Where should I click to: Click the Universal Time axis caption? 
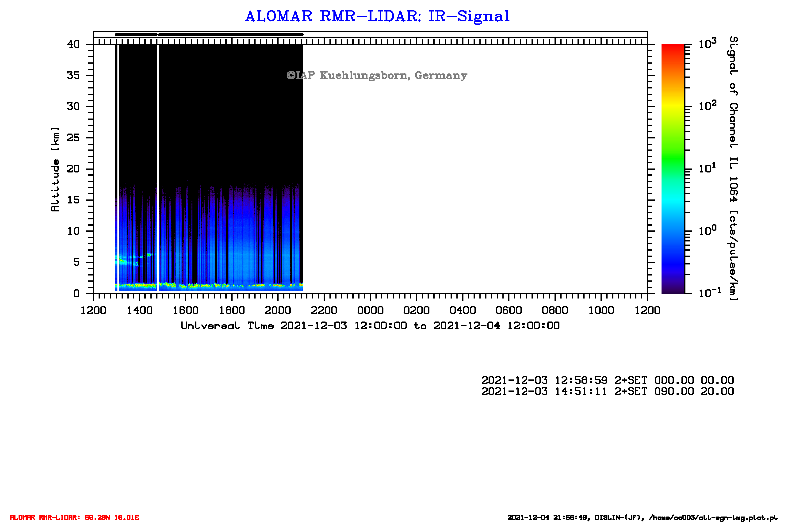[370, 326]
